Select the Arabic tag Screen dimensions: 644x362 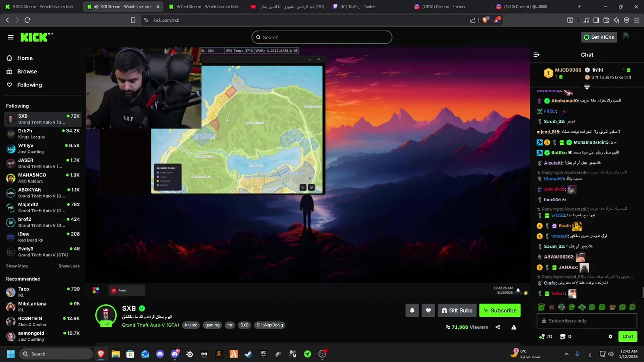[191, 325]
